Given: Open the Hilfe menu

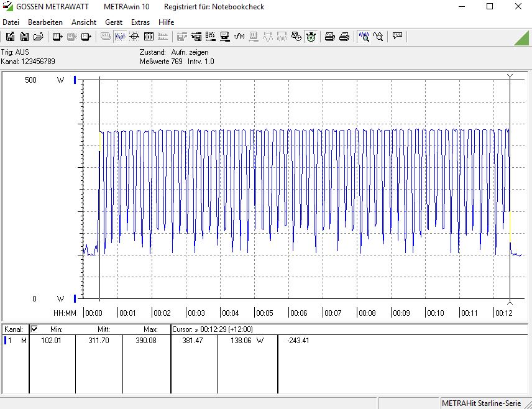Looking at the screenshot, I should [x=166, y=22].
